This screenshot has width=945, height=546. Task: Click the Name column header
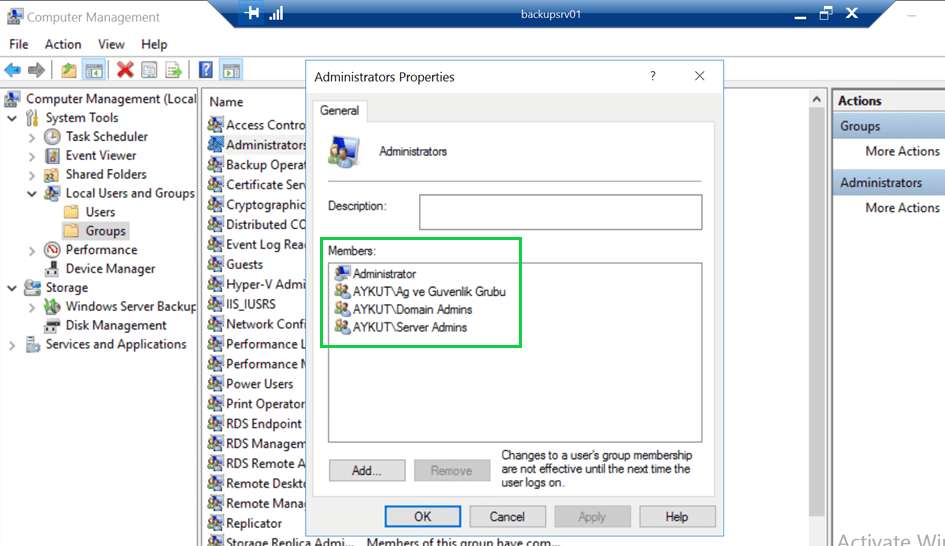[x=227, y=102]
